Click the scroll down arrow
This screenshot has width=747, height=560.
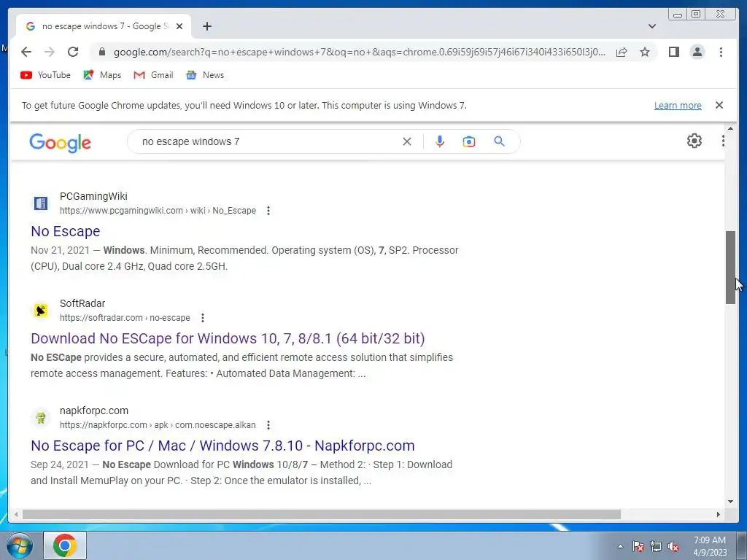730,502
